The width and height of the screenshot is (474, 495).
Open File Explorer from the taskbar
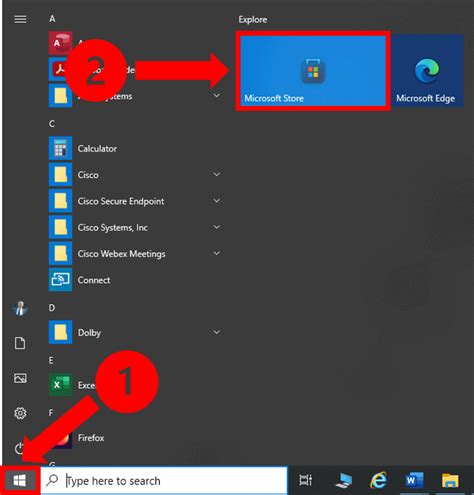point(450,480)
